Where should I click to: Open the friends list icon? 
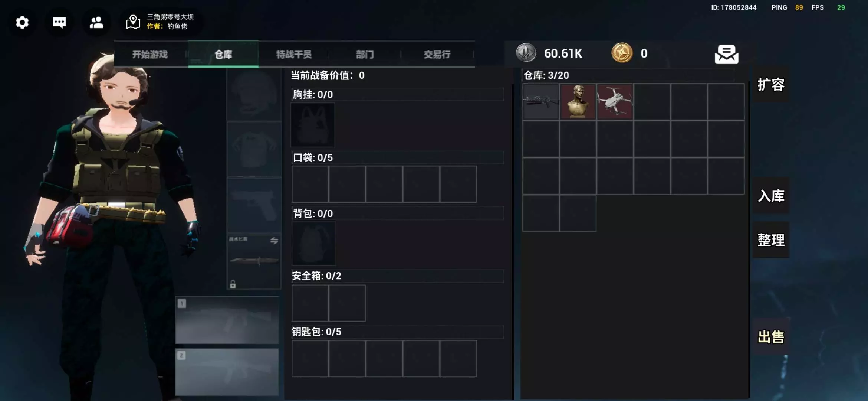[x=96, y=23]
